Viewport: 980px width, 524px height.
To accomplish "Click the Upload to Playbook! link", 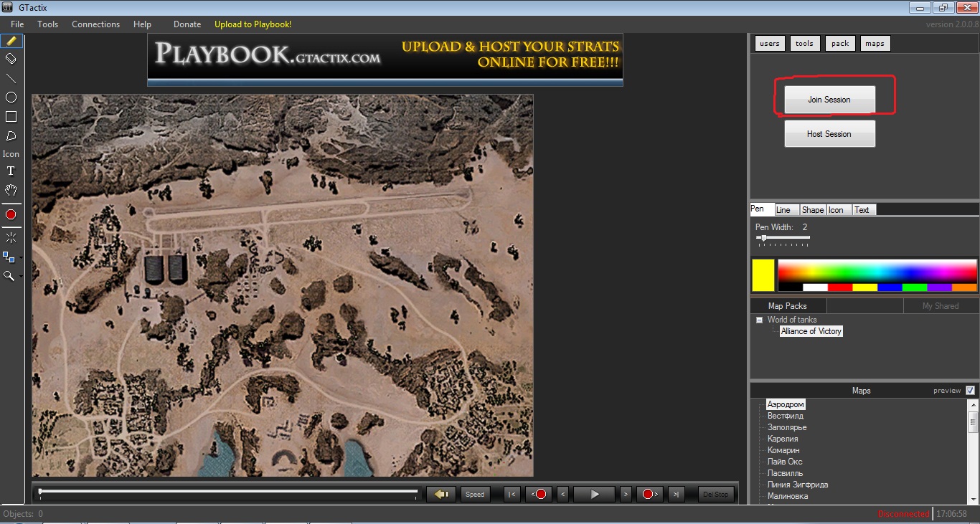I will pos(253,24).
